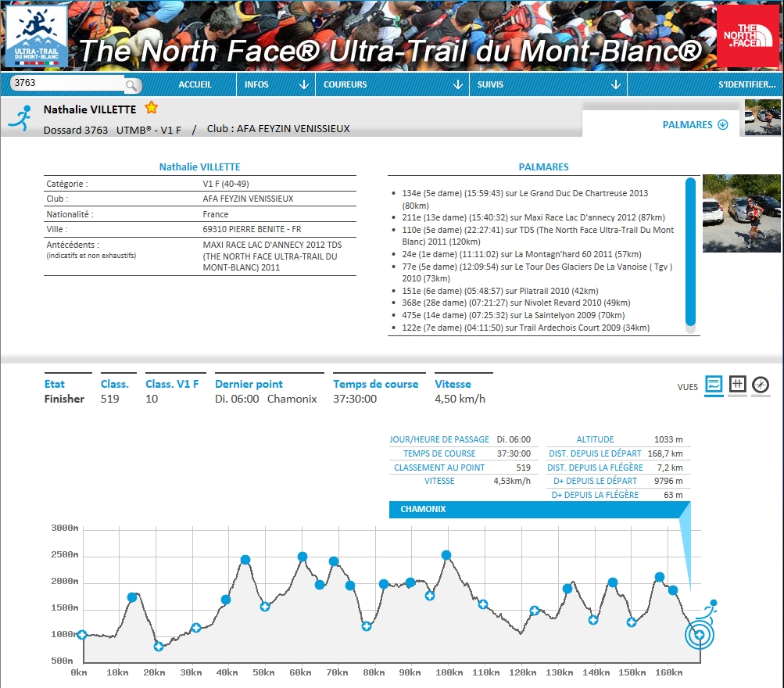Click the Dernier point Chamonix text
This screenshot has height=688, width=784.
pos(292,399)
